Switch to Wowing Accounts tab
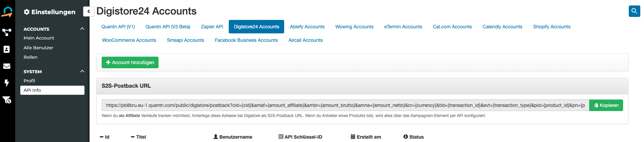 click(x=354, y=27)
